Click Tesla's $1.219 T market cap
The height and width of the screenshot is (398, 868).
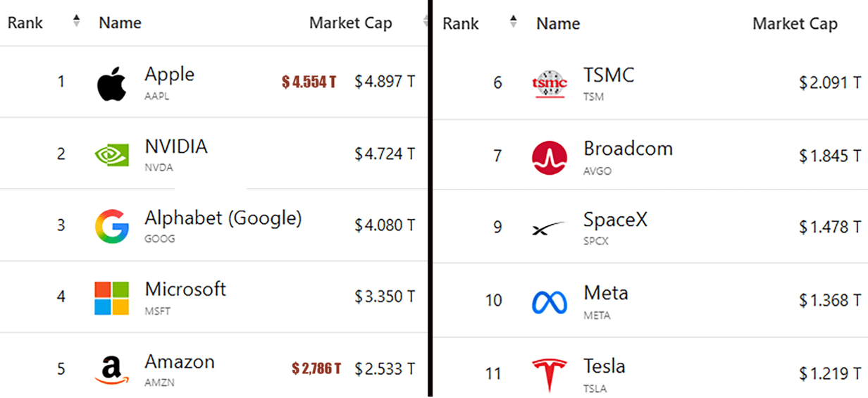pyautogui.click(x=830, y=374)
